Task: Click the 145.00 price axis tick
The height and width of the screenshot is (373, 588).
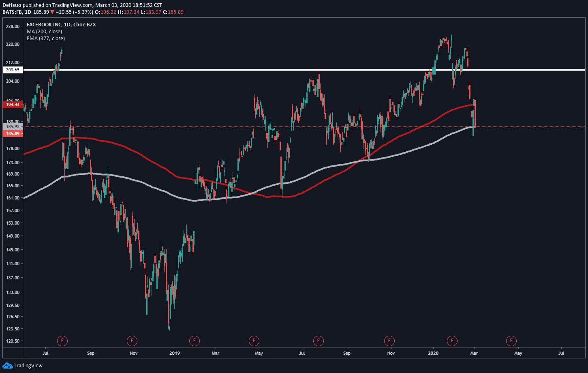Action: coord(13,250)
